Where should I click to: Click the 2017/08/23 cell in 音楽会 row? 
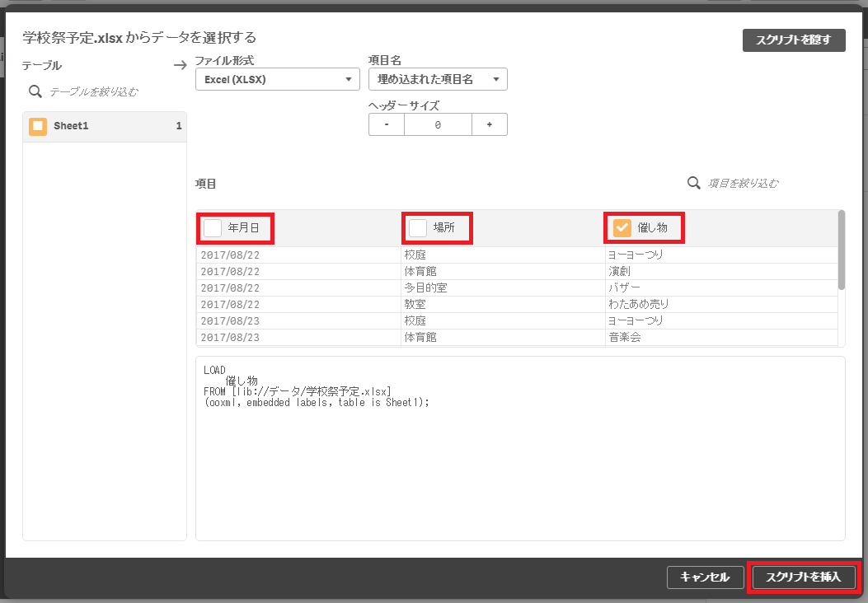pos(298,338)
